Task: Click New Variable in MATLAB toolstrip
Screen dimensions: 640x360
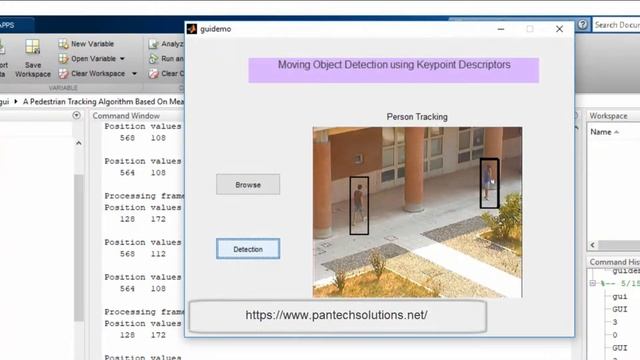Action: coord(92,44)
